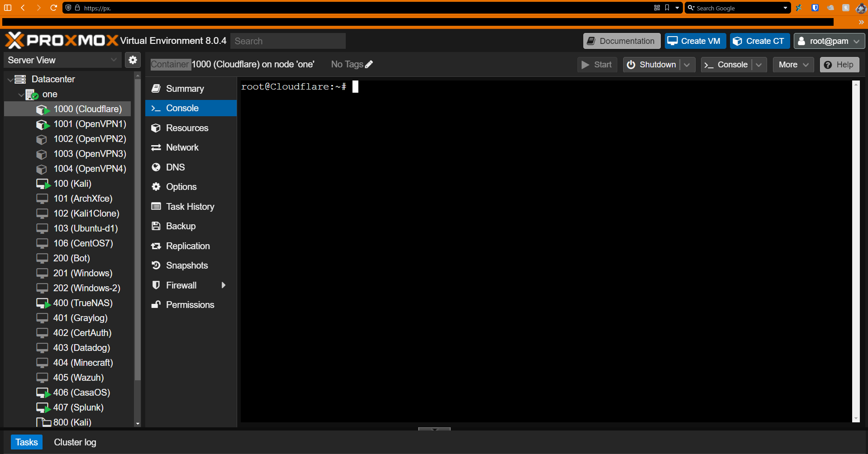Click the Proxmox logo
The height and width of the screenshot is (454, 868).
point(62,41)
